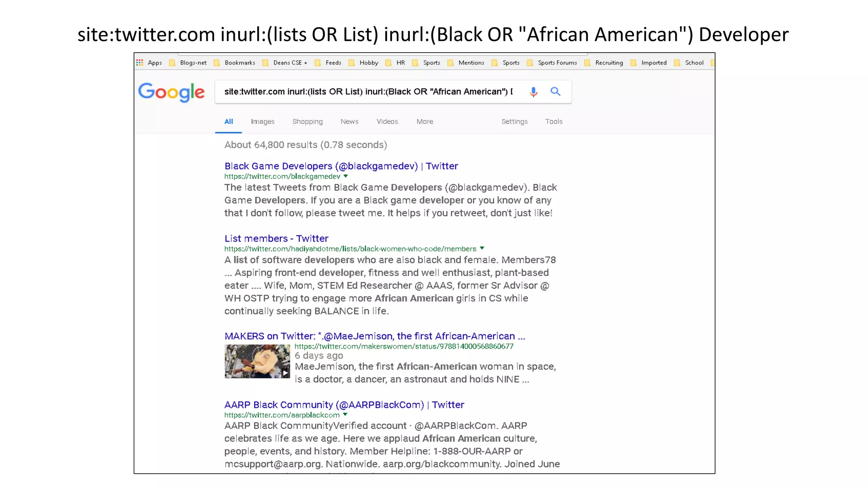Viewport: 868px width, 488px height.
Task: Open the Blogs-net bookmark folder
Action: pos(188,63)
